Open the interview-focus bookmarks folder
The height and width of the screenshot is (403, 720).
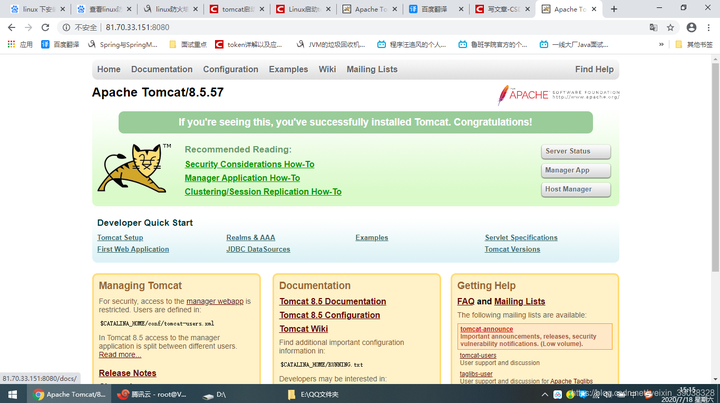point(188,45)
